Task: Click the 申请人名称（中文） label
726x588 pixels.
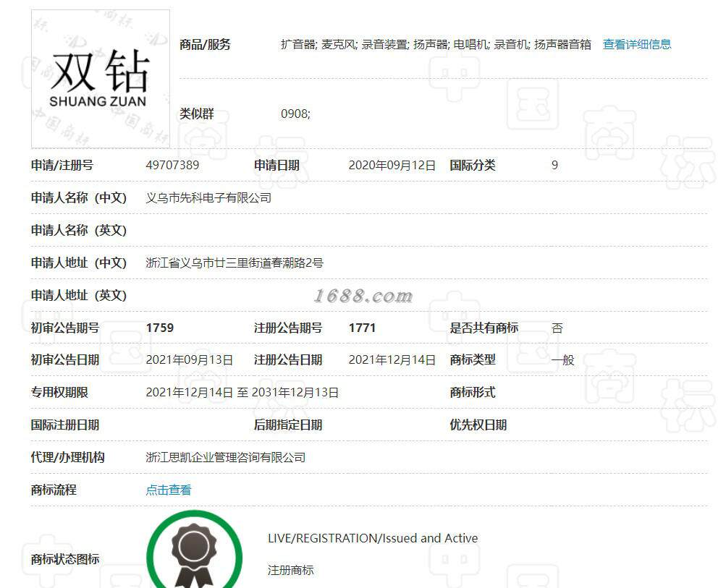Action: coord(79,198)
